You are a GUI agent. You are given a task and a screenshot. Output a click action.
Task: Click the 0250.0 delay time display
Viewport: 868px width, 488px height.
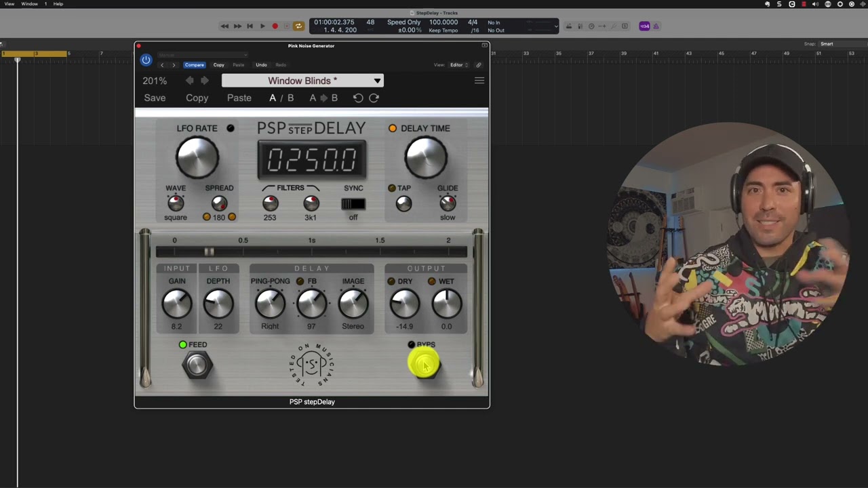[312, 160]
